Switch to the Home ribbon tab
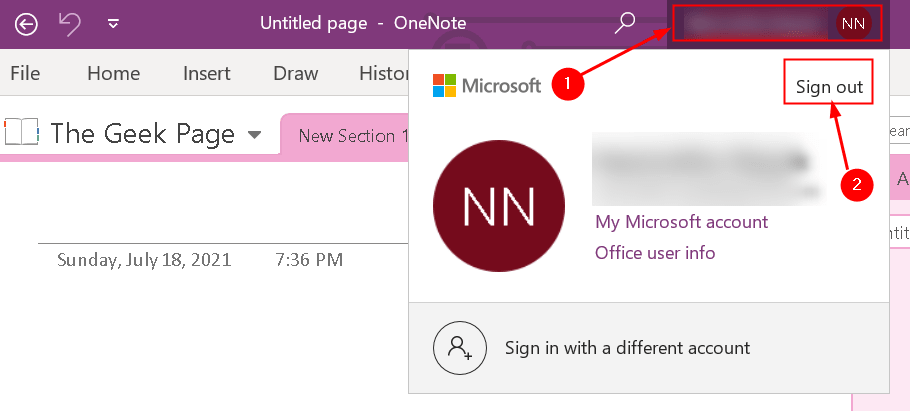 pos(113,73)
